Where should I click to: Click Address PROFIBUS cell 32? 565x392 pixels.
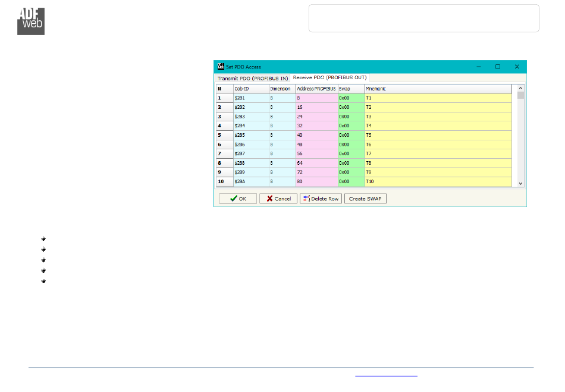click(x=317, y=126)
